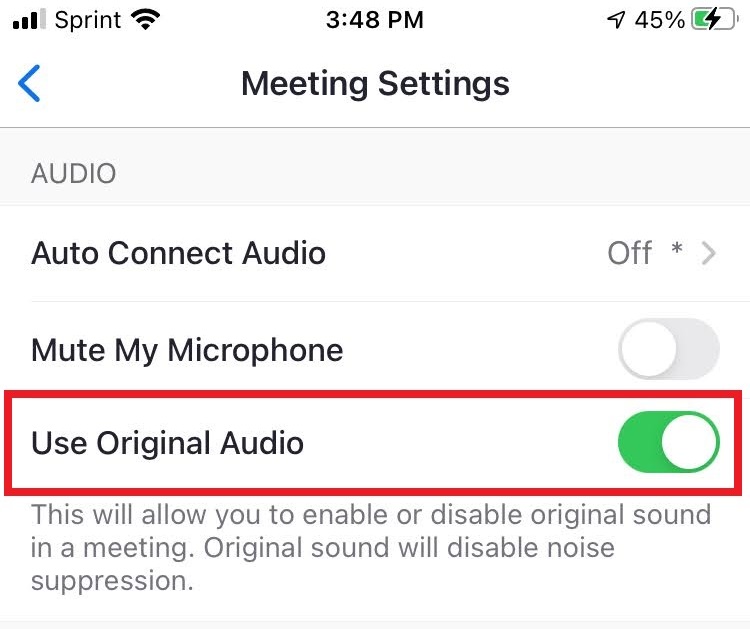Tap the Wi-Fi status icon
Image resolution: width=750 pixels, height=629 pixels.
coord(145,20)
